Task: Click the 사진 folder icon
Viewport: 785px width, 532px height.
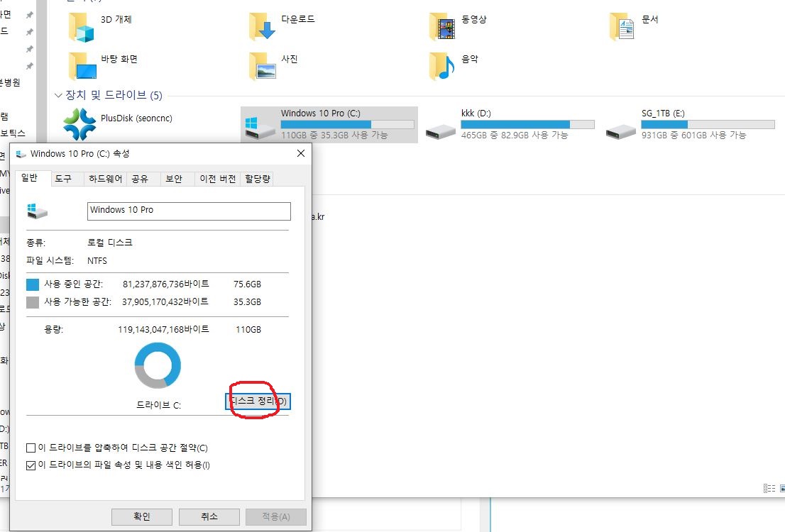Action: (263, 66)
